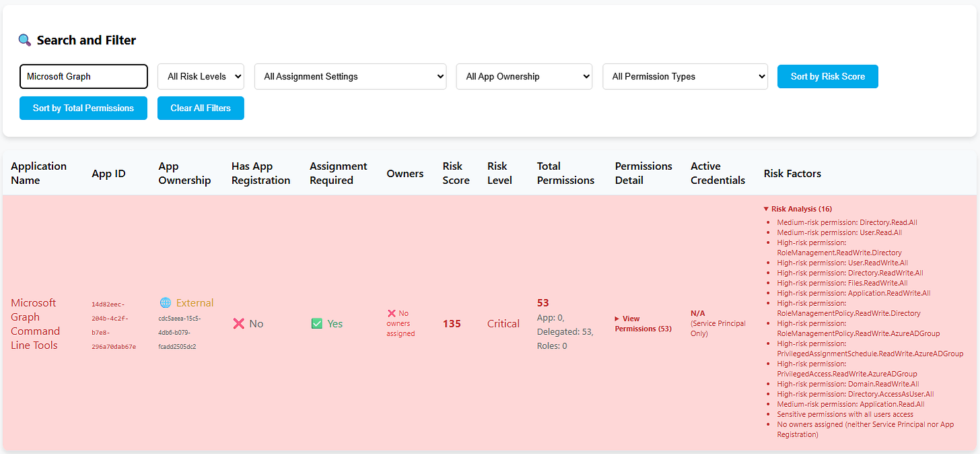Click the Permissions Detail column header
Image resolution: width=980 pixels, height=454 pixels.
click(643, 173)
